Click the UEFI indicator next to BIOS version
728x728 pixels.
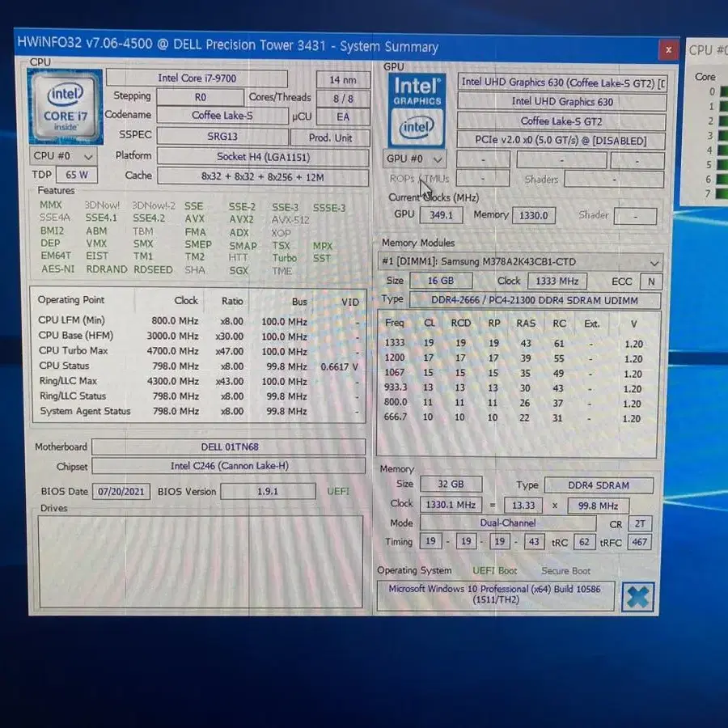[x=338, y=491]
